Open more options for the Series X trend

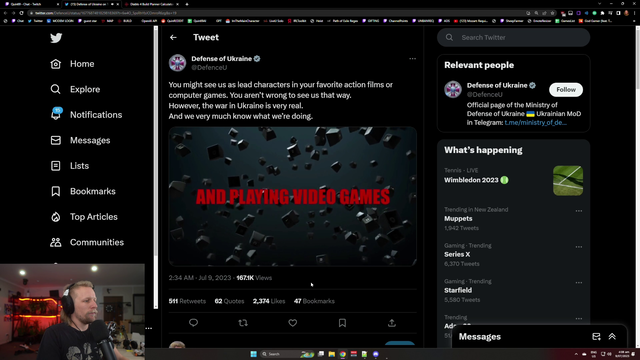coord(579,247)
